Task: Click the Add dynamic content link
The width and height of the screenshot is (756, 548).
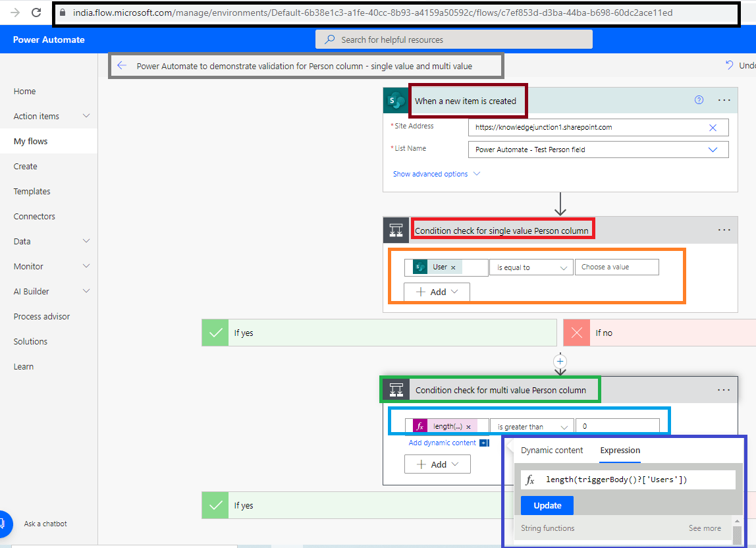Action: tap(442, 443)
